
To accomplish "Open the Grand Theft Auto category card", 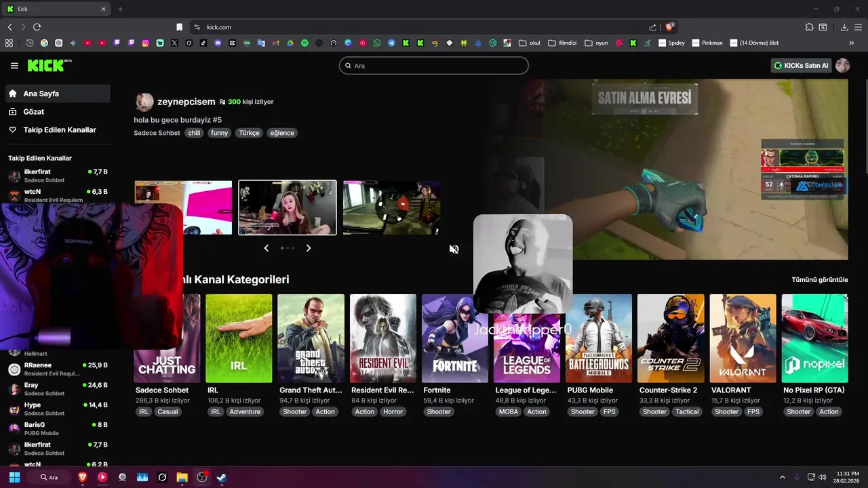I will click(x=311, y=338).
